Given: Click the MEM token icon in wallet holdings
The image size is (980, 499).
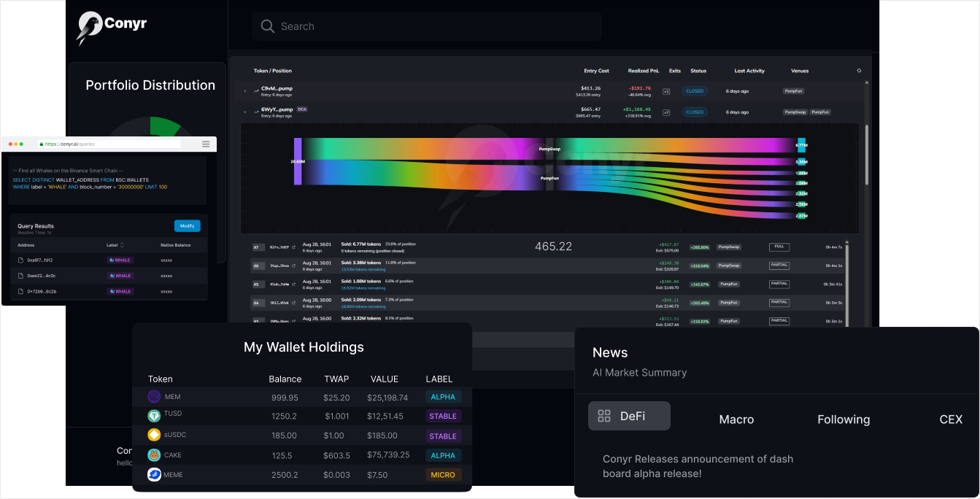Looking at the screenshot, I should pyautogui.click(x=153, y=396).
